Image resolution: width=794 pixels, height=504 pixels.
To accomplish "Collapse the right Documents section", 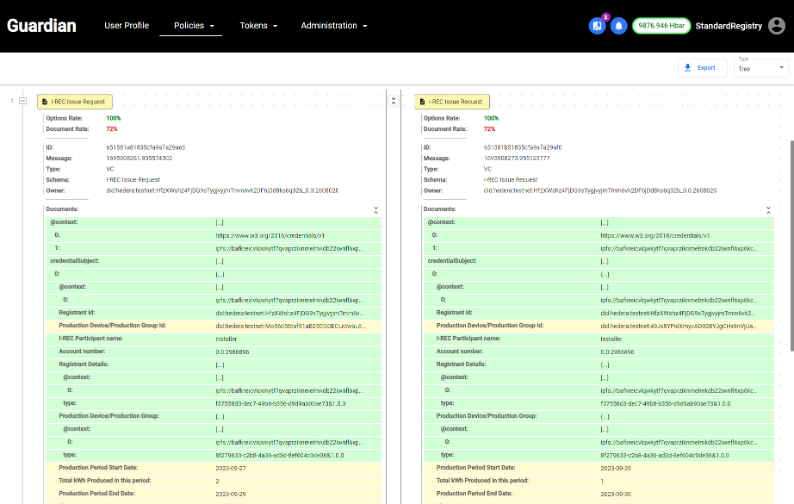I will [769, 210].
